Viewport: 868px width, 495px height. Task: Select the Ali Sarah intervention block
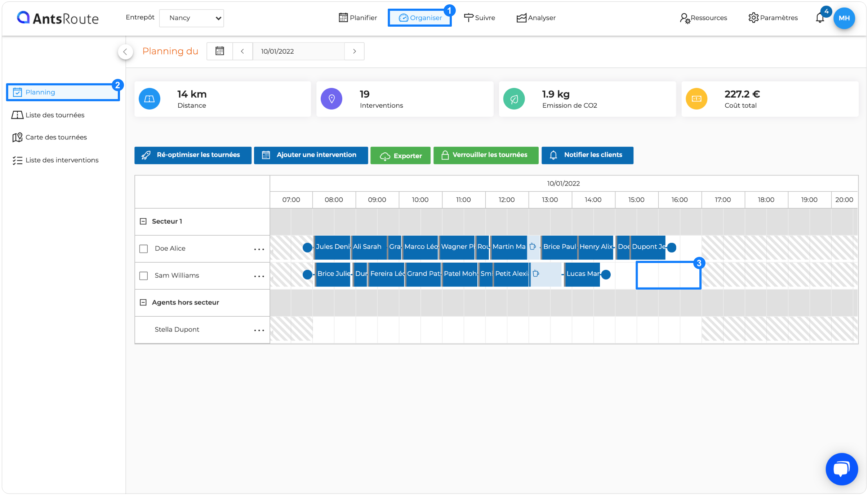[x=369, y=247]
